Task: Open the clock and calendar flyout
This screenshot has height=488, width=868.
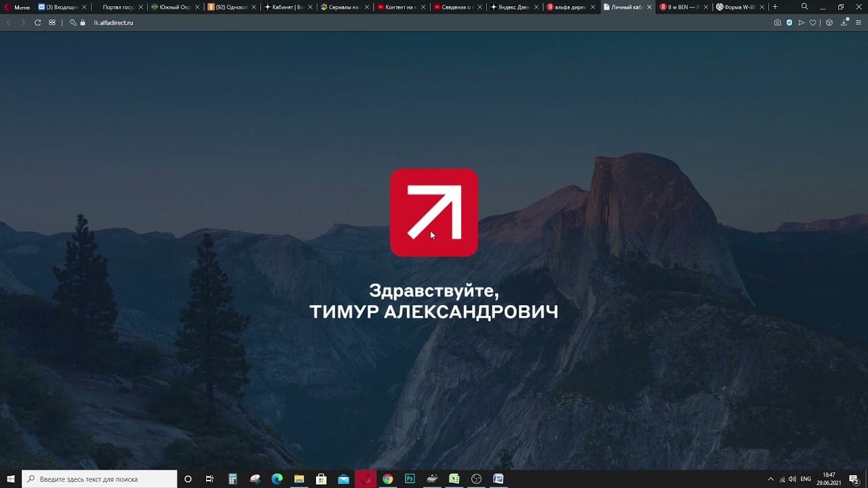Action: [829, 479]
